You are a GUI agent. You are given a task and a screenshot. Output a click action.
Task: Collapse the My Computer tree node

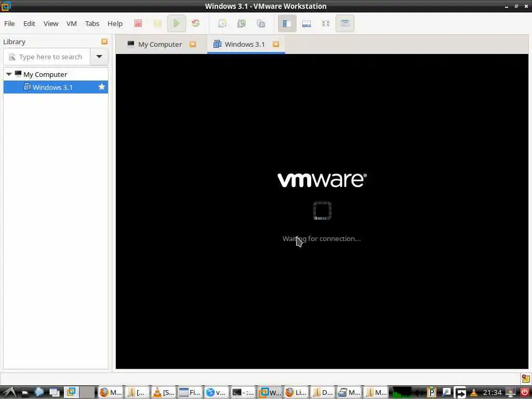pos(9,74)
